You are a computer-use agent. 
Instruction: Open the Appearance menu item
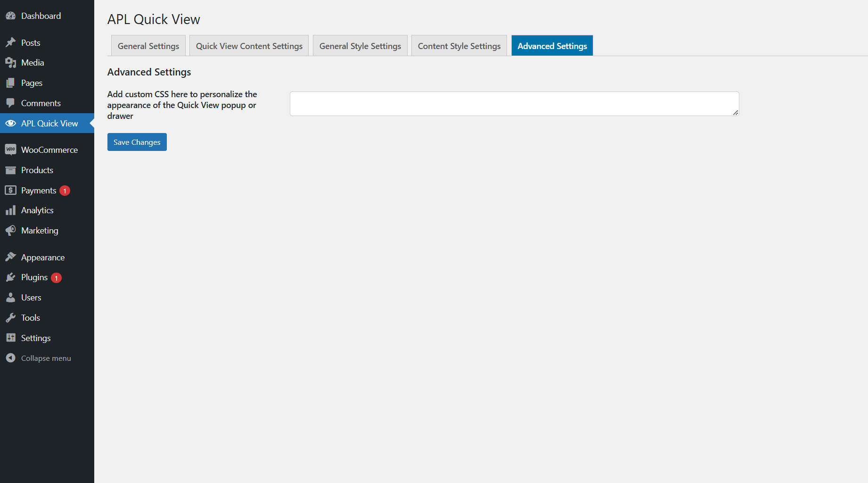click(x=47, y=258)
